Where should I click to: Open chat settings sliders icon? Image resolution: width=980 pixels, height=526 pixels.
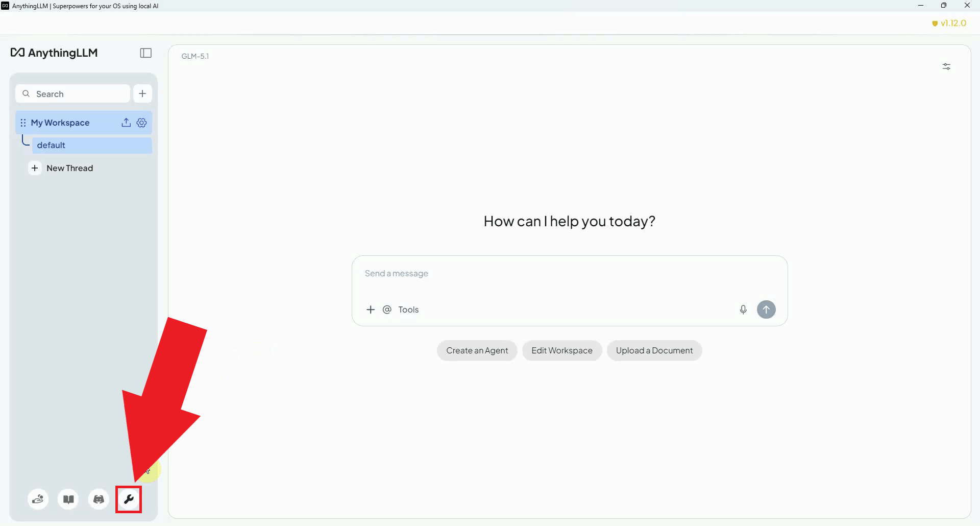point(946,66)
